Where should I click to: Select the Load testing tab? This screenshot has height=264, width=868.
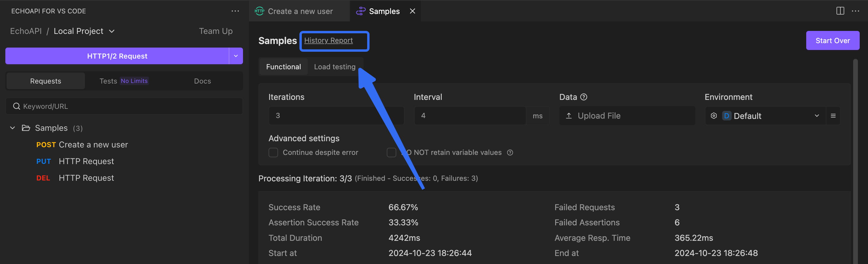[x=334, y=67]
